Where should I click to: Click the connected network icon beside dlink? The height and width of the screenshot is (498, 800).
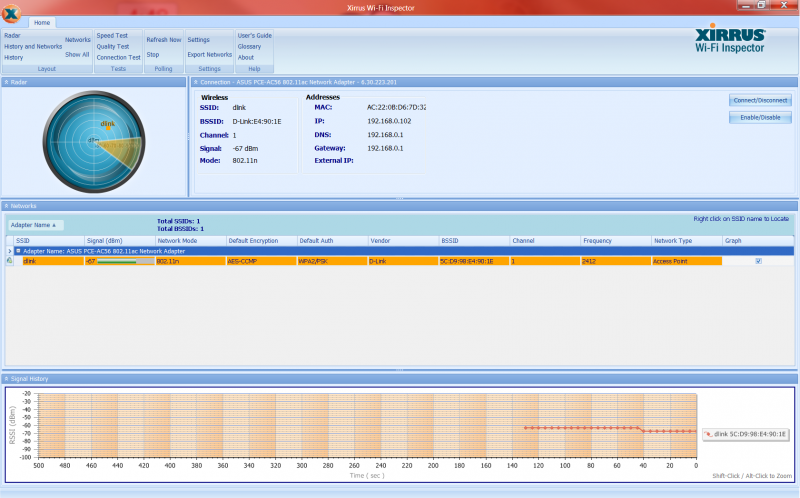click(10, 261)
